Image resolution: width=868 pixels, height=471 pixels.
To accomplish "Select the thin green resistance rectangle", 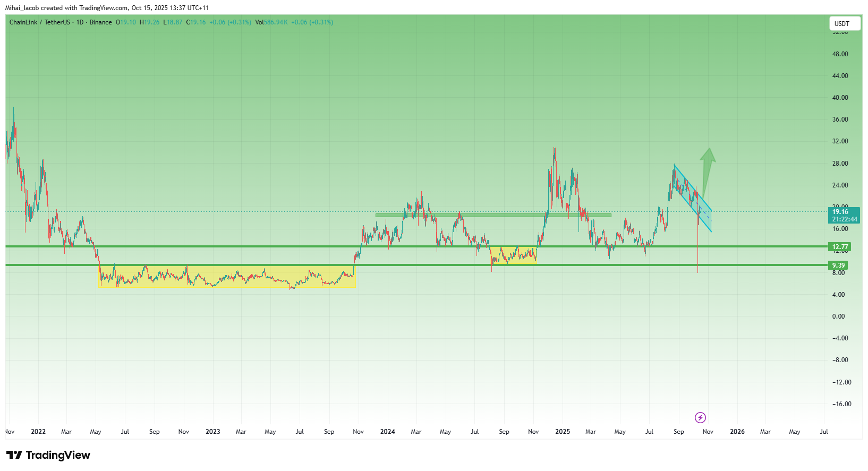I will (x=493, y=215).
